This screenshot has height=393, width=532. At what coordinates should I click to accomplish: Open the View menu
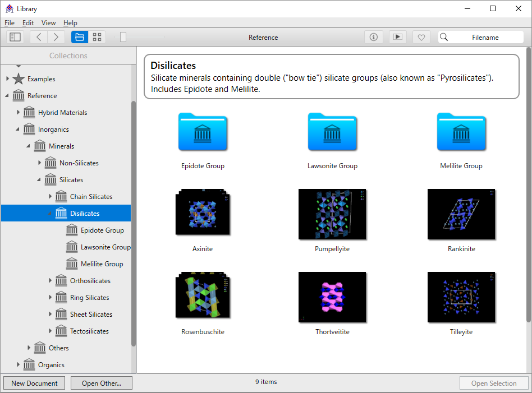[48, 23]
